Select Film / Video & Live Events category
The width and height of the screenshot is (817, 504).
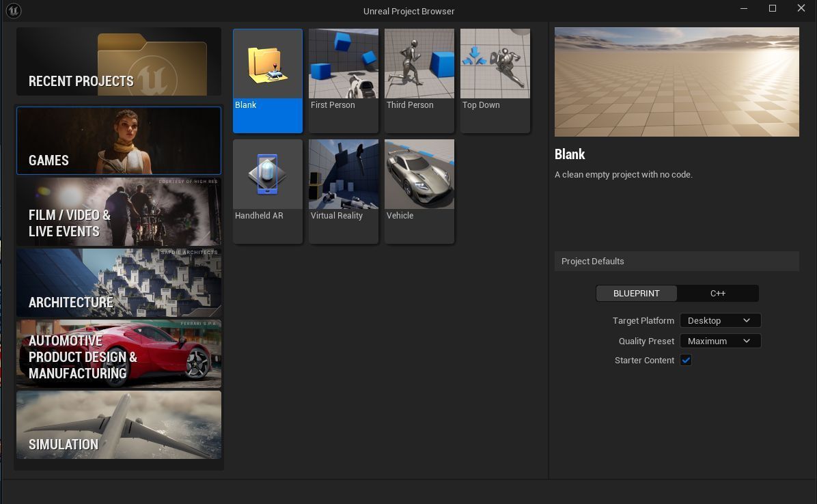119,212
